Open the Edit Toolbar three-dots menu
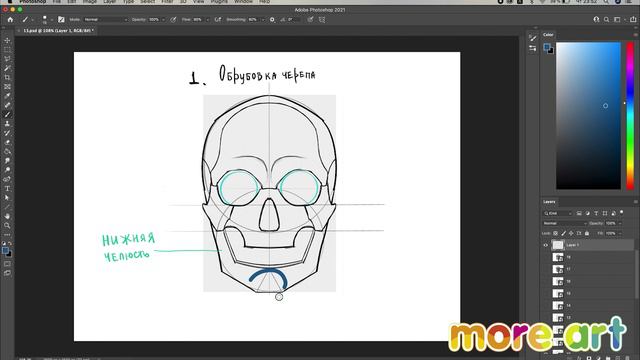Screen dimensions: 640x360 click(x=7, y=235)
